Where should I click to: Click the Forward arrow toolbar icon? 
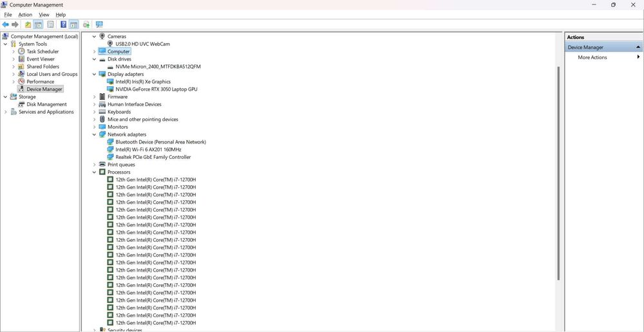(x=15, y=24)
